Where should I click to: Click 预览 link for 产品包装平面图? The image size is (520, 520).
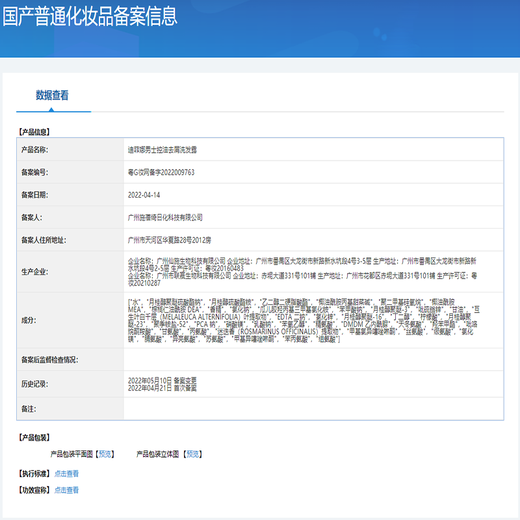point(105,454)
